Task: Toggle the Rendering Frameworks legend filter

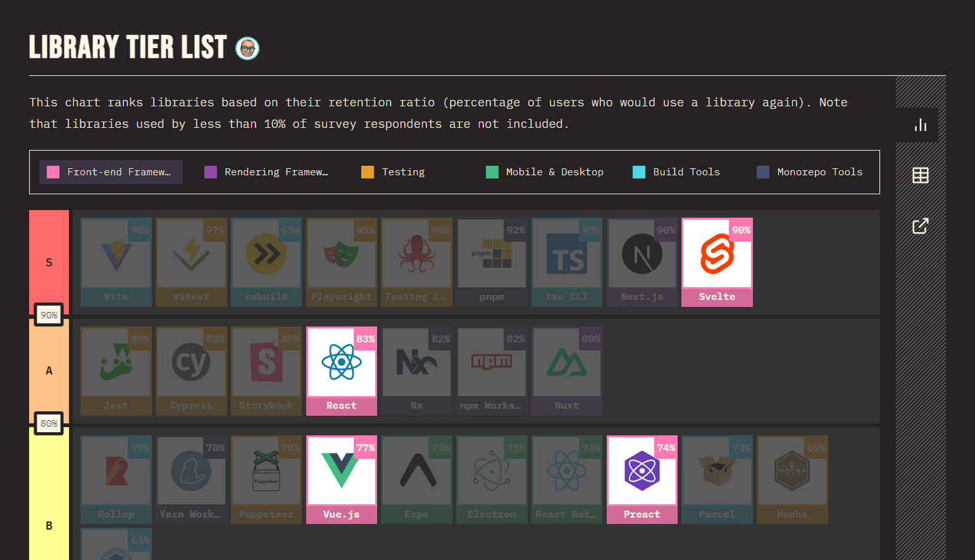Action: [x=266, y=172]
